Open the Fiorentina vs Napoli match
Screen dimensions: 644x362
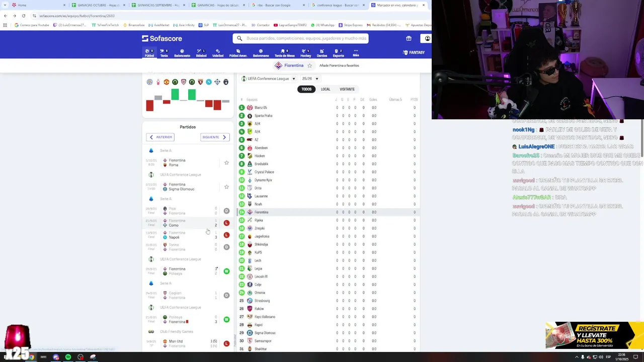[187, 235]
